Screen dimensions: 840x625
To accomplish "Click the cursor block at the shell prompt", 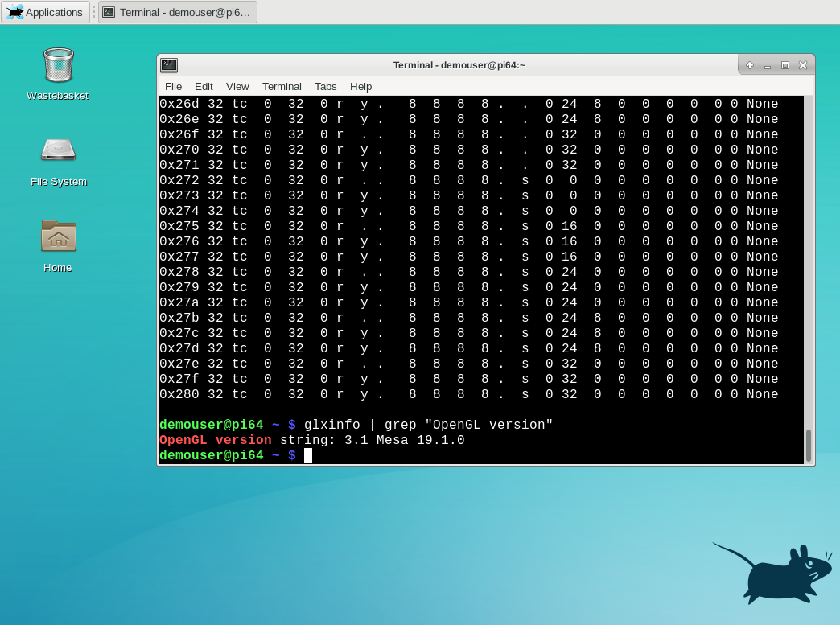I will point(308,455).
